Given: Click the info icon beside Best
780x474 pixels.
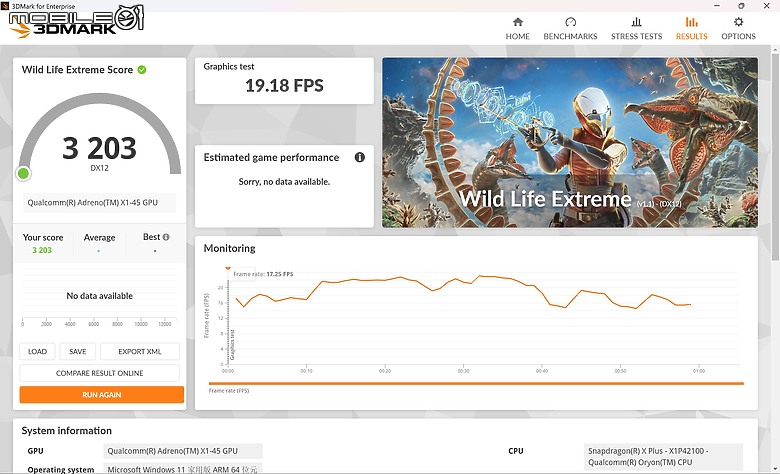Looking at the screenshot, I should (x=166, y=237).
